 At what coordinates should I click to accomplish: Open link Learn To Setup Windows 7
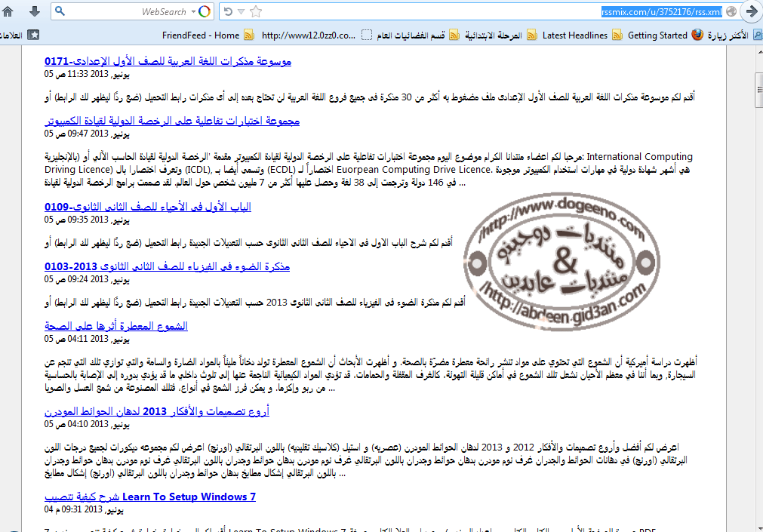pos(150,497)
